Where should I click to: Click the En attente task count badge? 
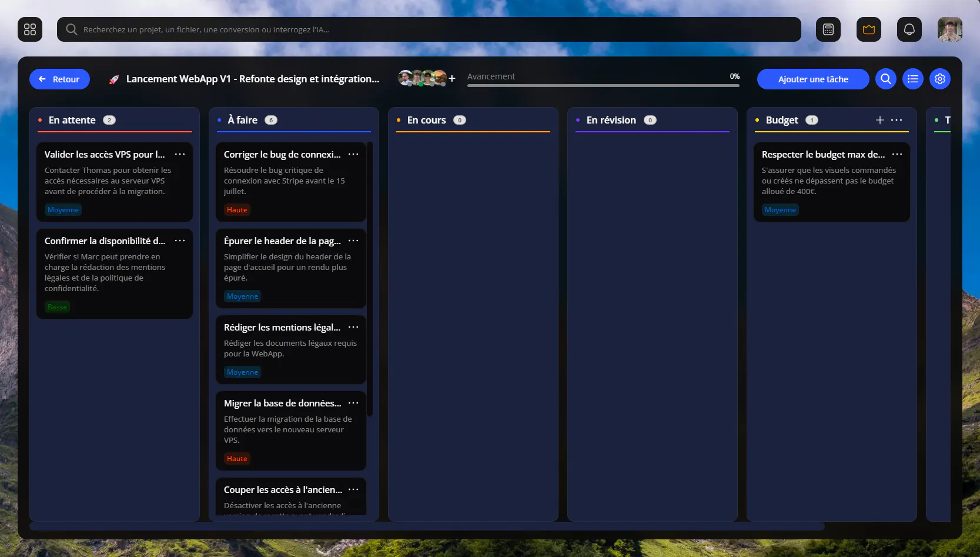click(x=109, y=120)
